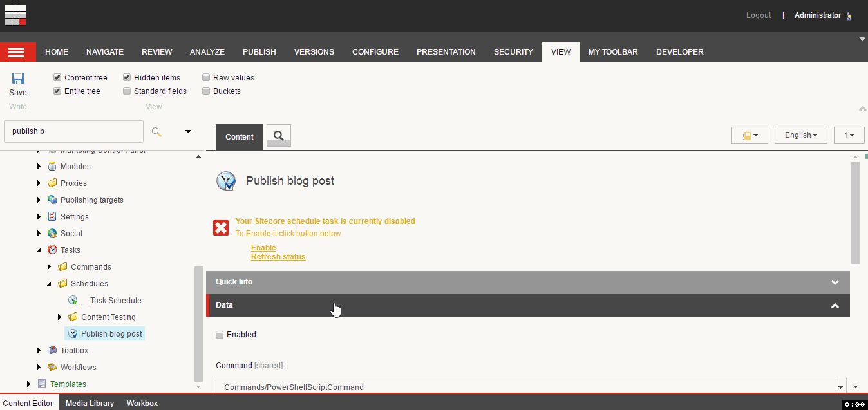Click the Toolbox icon in tree
868x410 pixels.
(x=52, y=351)
